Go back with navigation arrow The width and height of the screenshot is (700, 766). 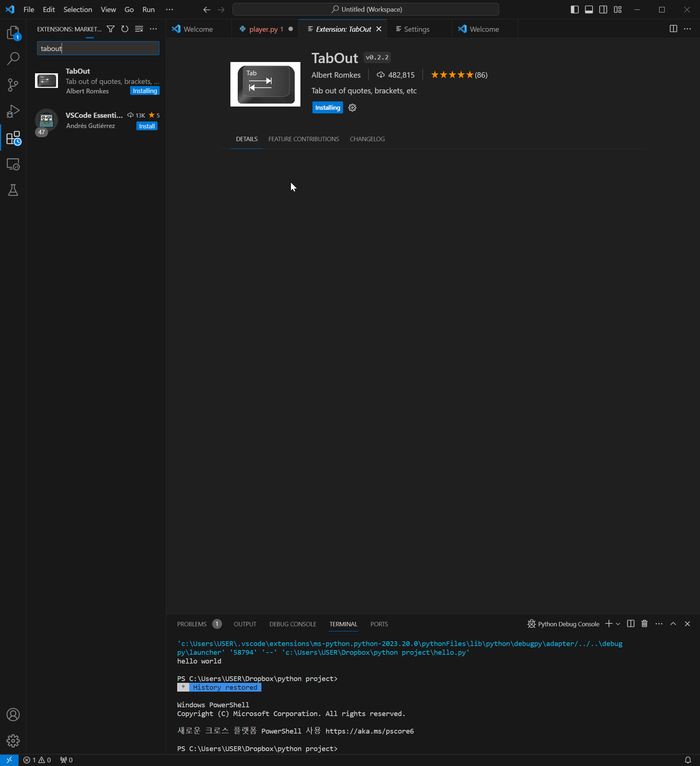[207, 9]
